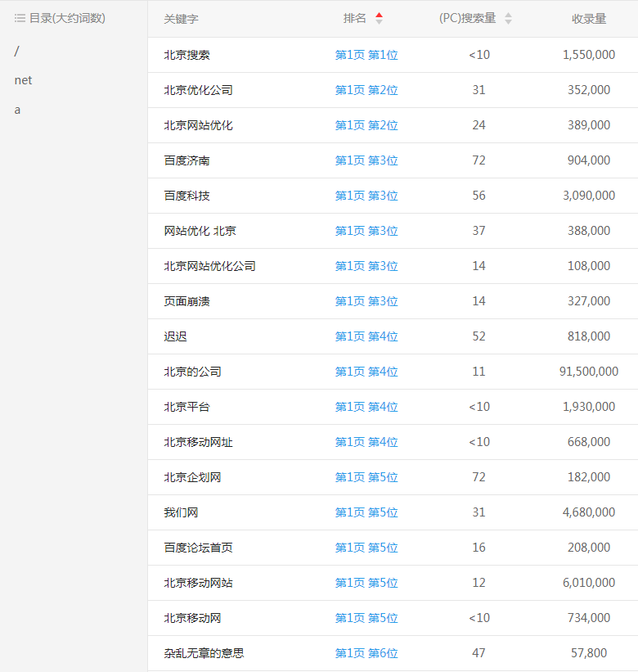
Task: Click the red sort arrows next to 排名
Action: click(379, 18)
